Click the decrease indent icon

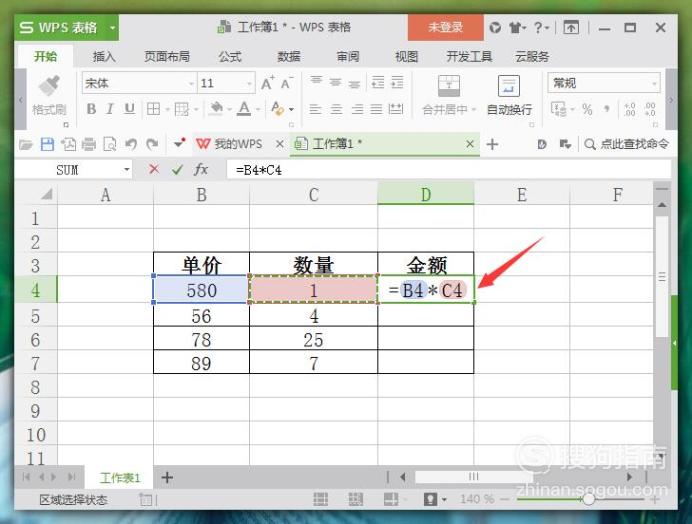point(378,82)
